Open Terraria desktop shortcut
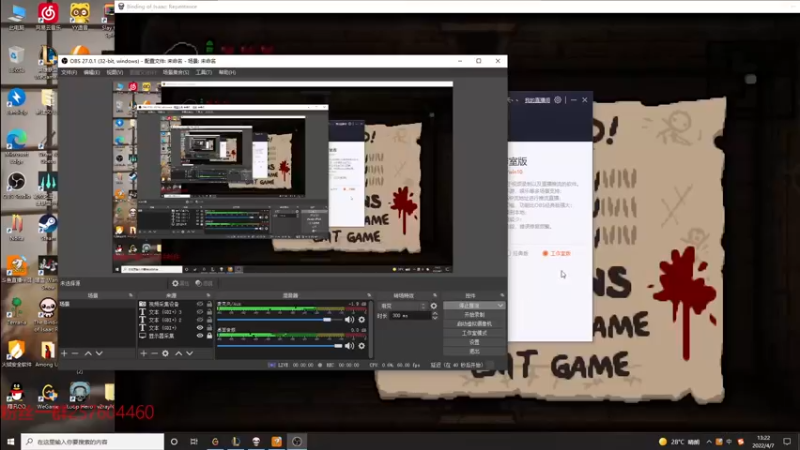Screen dimensions: 800x450 pyautogui.click(x=16, y=312)
